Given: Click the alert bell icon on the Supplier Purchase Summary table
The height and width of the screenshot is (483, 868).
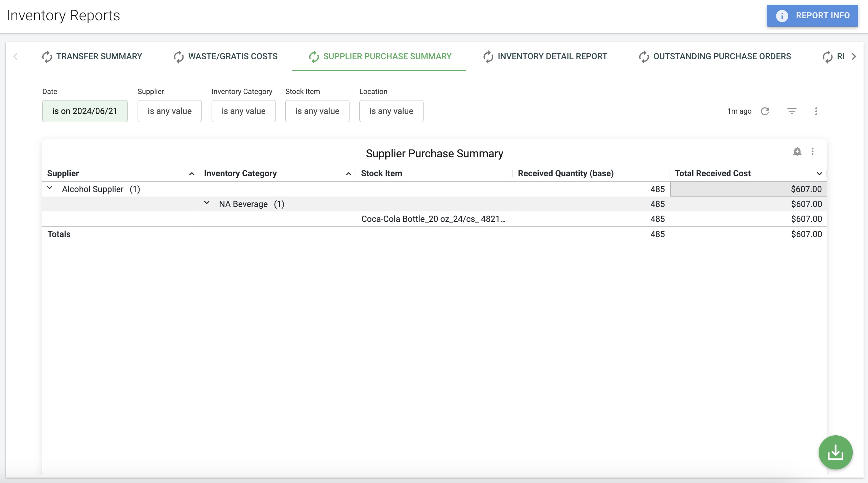Looking at the screenshot, I should 797,152.
